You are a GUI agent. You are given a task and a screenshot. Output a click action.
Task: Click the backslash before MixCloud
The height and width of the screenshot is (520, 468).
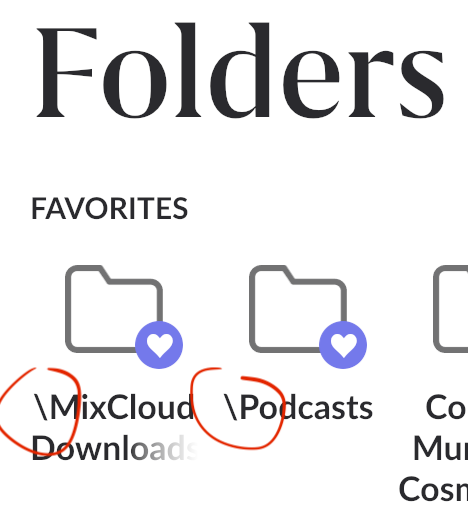41,407
